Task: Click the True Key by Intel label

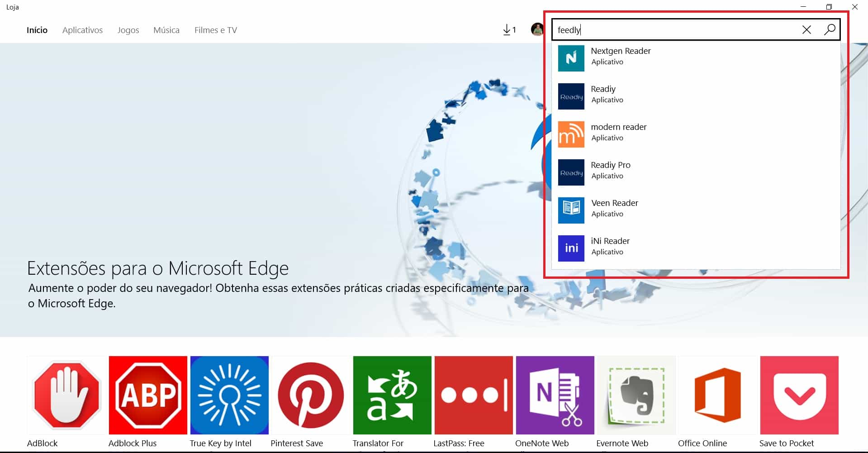Action: click(220, 443)
